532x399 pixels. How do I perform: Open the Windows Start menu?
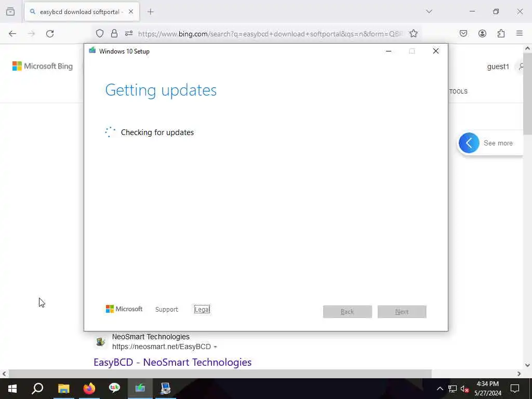tap(12, 389)
